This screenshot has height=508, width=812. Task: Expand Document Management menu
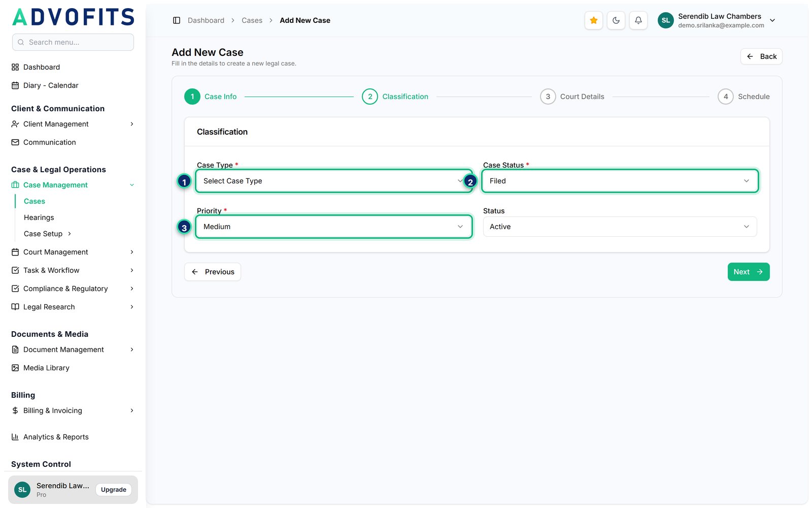pos(73,350)
